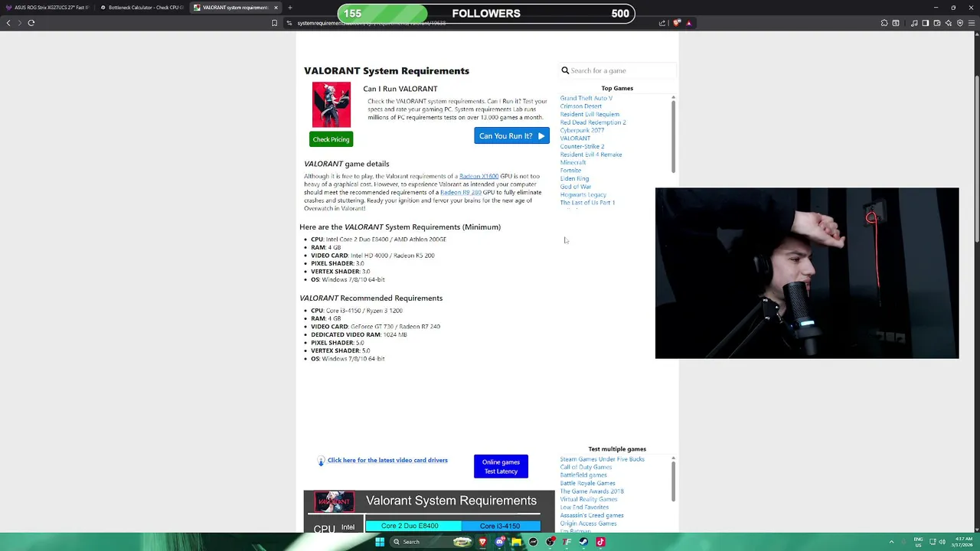Image resolution: width=980 pixels, height=551 pixels.
Task: Open the music playlist icon in toolbar
Action: (x=914, y=23)
